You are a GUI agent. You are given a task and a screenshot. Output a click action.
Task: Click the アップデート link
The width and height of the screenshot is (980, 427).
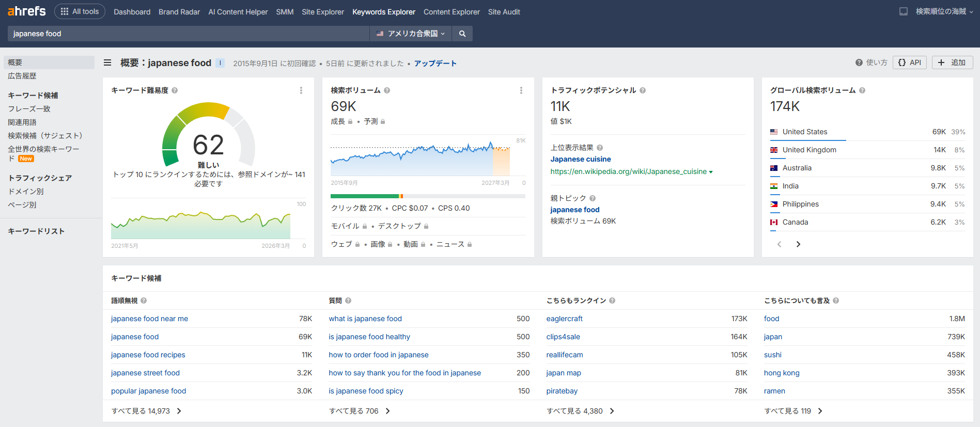pos(435,63)
